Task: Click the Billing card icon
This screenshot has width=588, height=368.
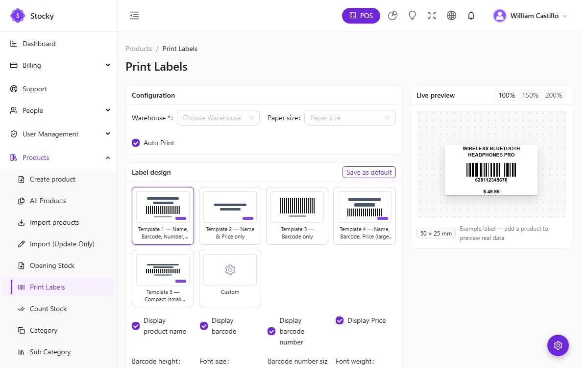Action: 14,65
